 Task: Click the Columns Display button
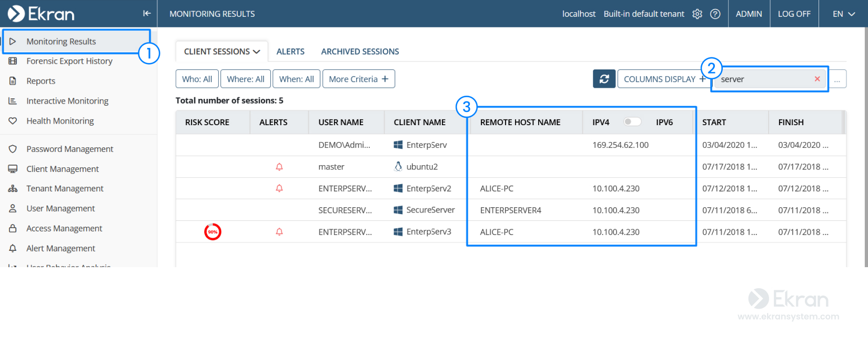[664, 79]
